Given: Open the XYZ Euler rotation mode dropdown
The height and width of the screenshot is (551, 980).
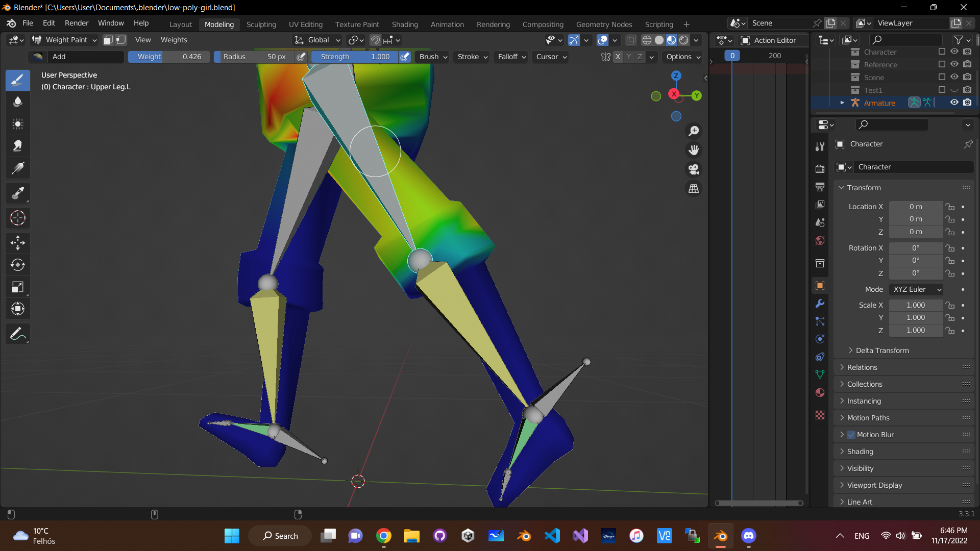Looking at the screenshot, I should pyautogui.click(x=916, y=289).
